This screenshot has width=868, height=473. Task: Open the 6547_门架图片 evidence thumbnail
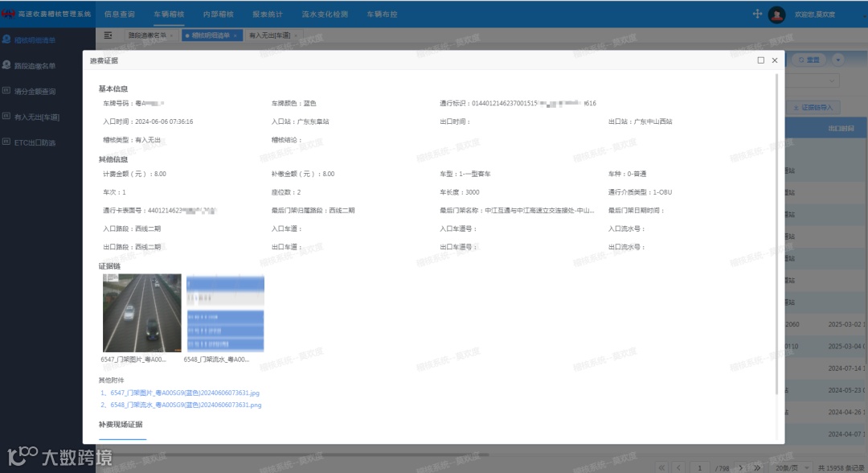point(141,313)
